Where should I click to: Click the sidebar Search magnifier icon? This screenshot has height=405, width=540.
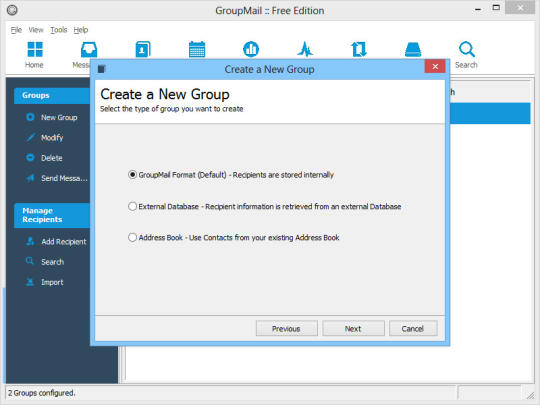pos(30,261)
